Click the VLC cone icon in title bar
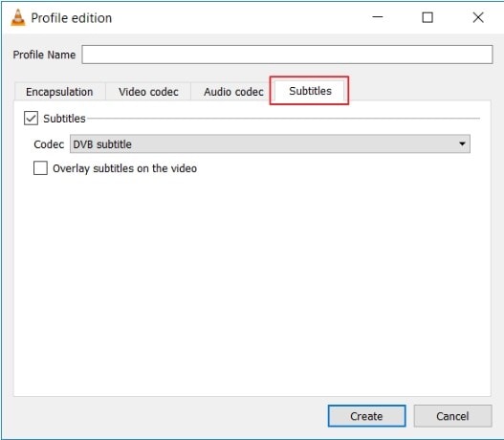 click(18, 17)
